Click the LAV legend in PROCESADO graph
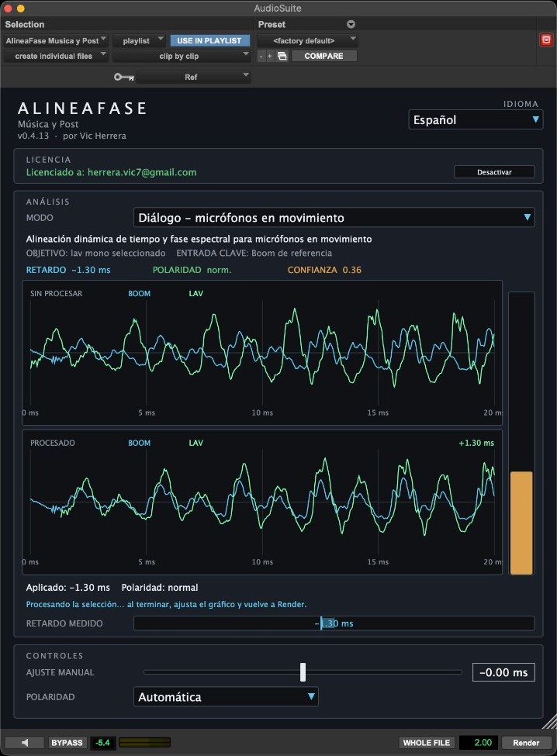The width and height of the screenshot is (557, 756). click(195, 443)
